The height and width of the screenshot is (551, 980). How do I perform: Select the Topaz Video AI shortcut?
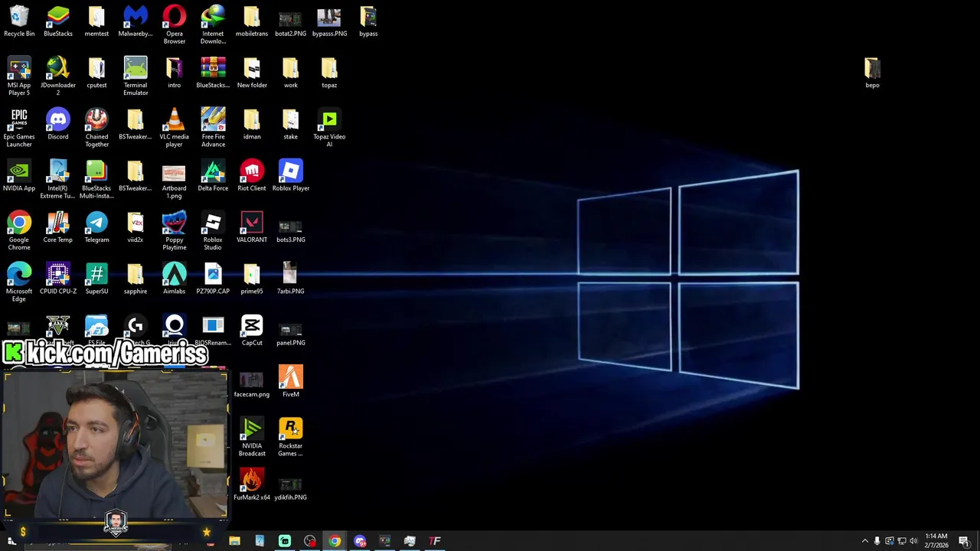tap(329, 128)
